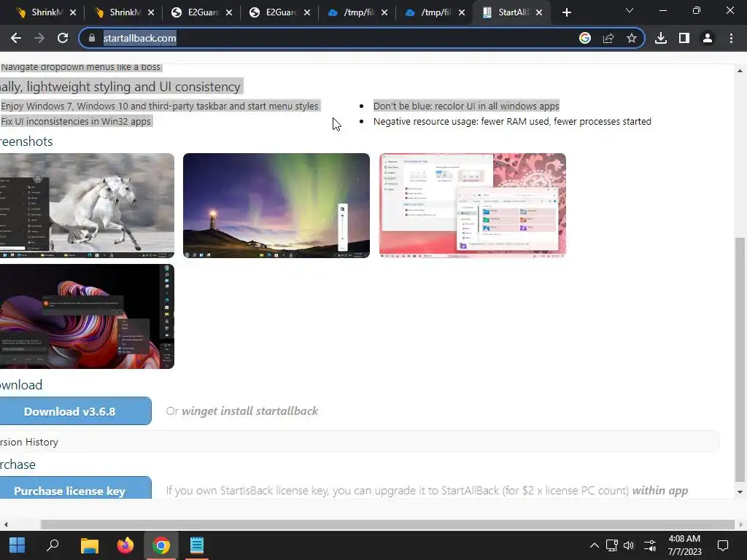Launch Firefox from taskbar
This screenshot has width=747, height=560.
125,545
